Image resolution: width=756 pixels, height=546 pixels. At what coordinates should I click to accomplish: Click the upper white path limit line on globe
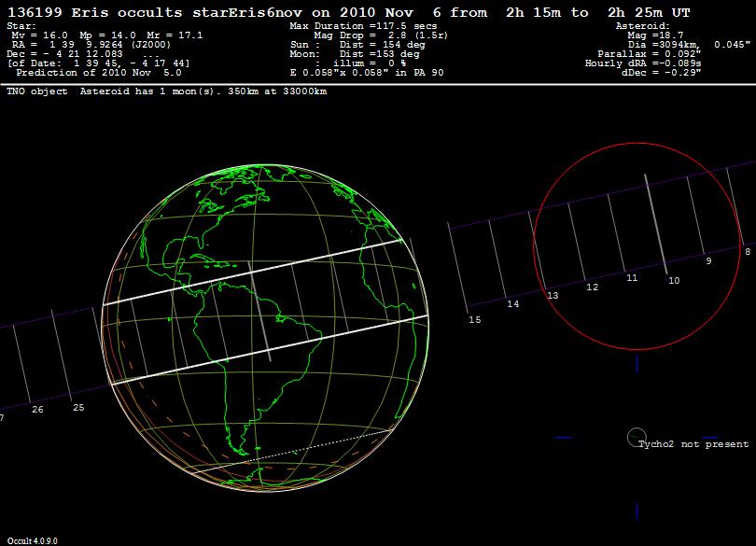tap(253, 273)
